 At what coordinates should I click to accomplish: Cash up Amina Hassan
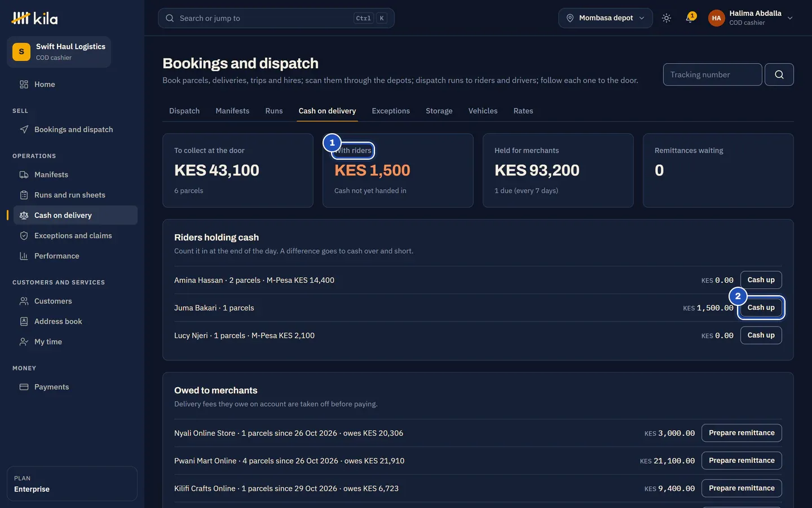pyautogui.click(x=761, y=280)
